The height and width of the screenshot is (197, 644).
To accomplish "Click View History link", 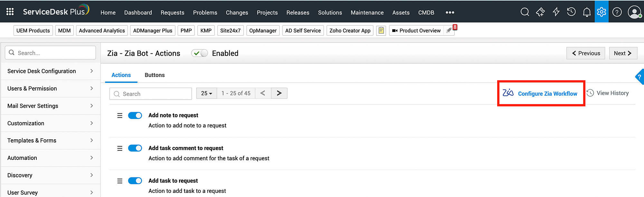I will [608, 93].
